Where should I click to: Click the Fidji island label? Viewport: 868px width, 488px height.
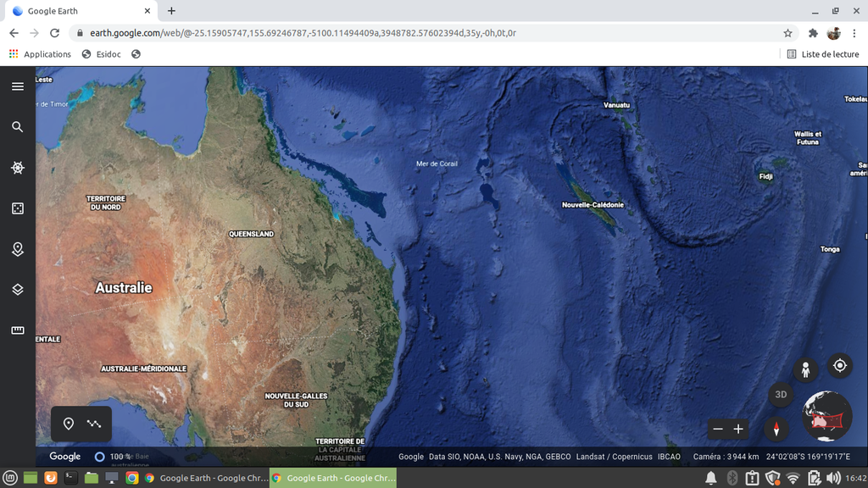[766, 176]
